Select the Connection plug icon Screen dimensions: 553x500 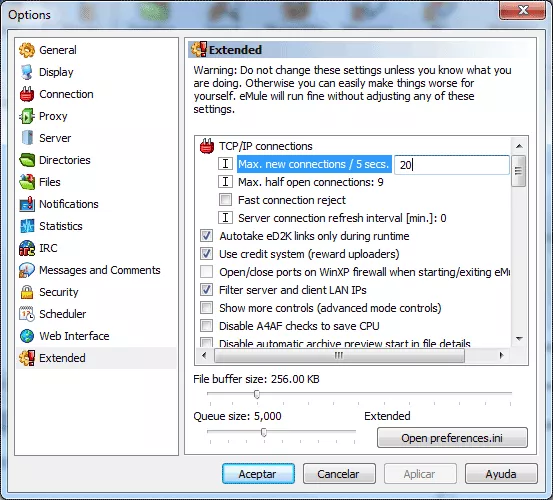tap(27, 94)
